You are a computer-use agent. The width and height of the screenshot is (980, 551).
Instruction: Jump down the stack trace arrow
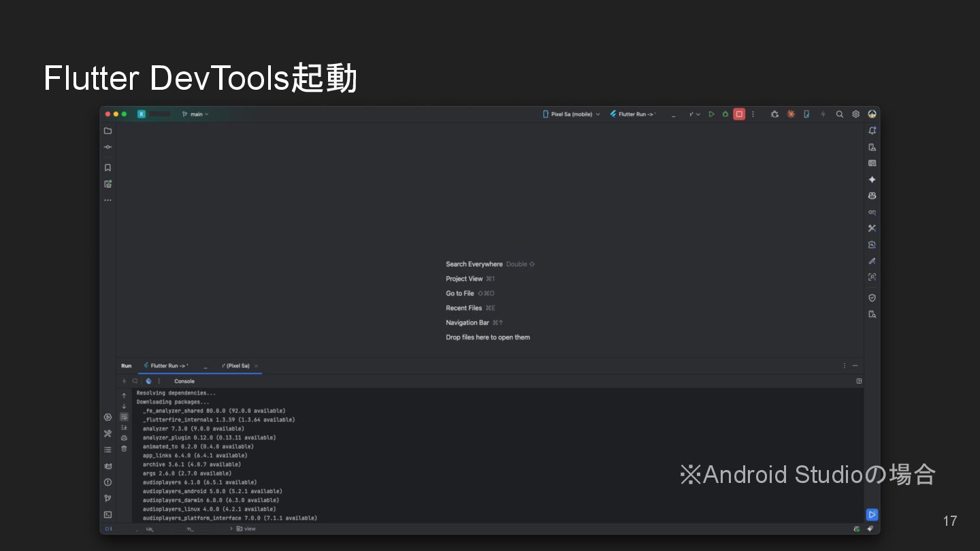click(x=124, y=406)
